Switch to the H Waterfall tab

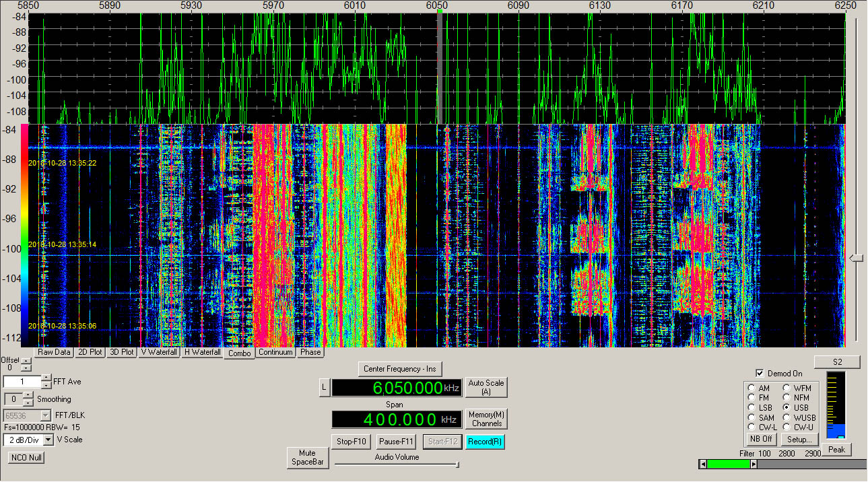202,352
